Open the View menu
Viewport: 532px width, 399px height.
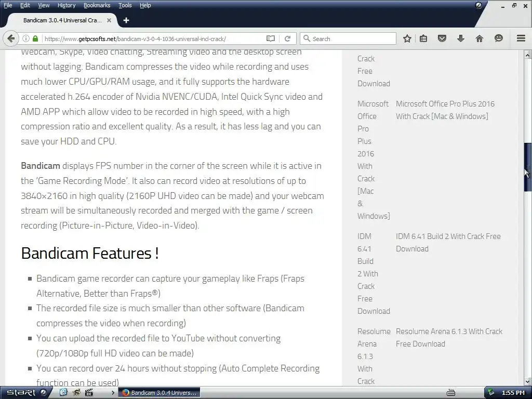click(44, 5)
